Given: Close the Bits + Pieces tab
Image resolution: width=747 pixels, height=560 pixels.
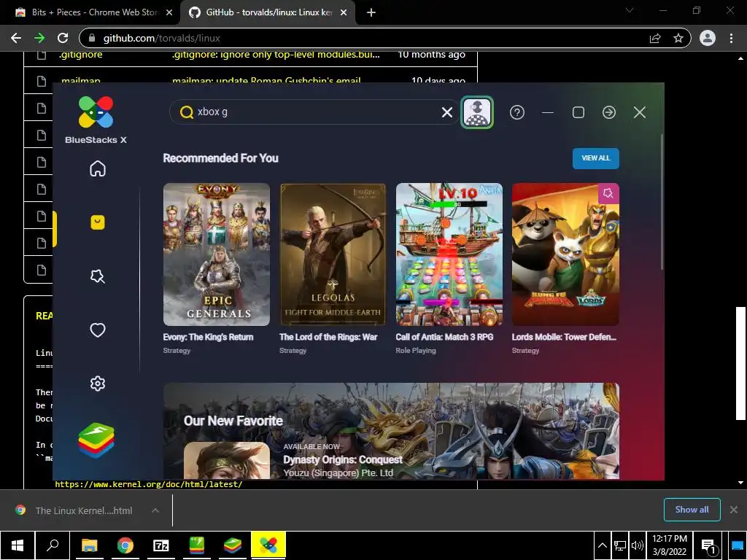Looking at the screenshot, I should [169, 13].
